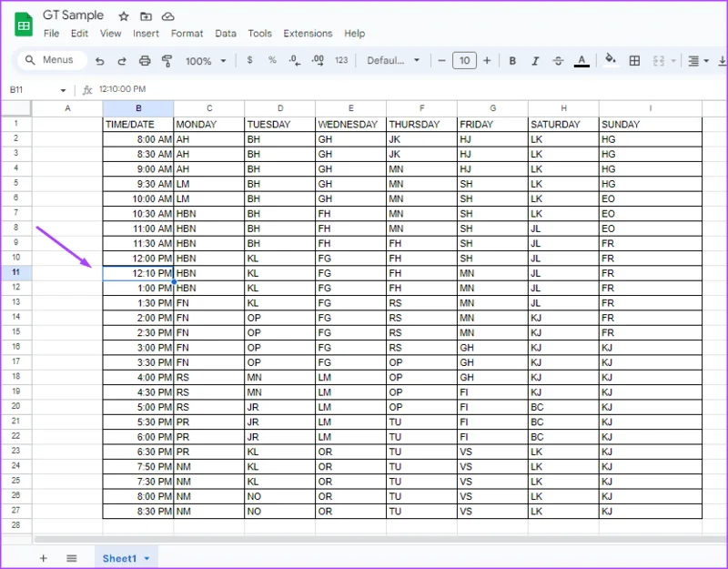728x569 pixels.
Task: Open the Help menu
Action: [354, 34]
